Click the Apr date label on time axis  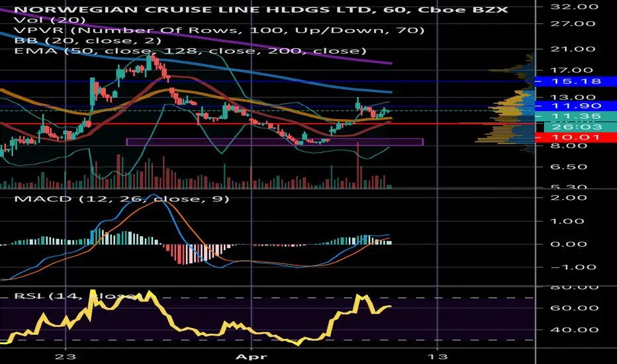(x=251, y=357)
